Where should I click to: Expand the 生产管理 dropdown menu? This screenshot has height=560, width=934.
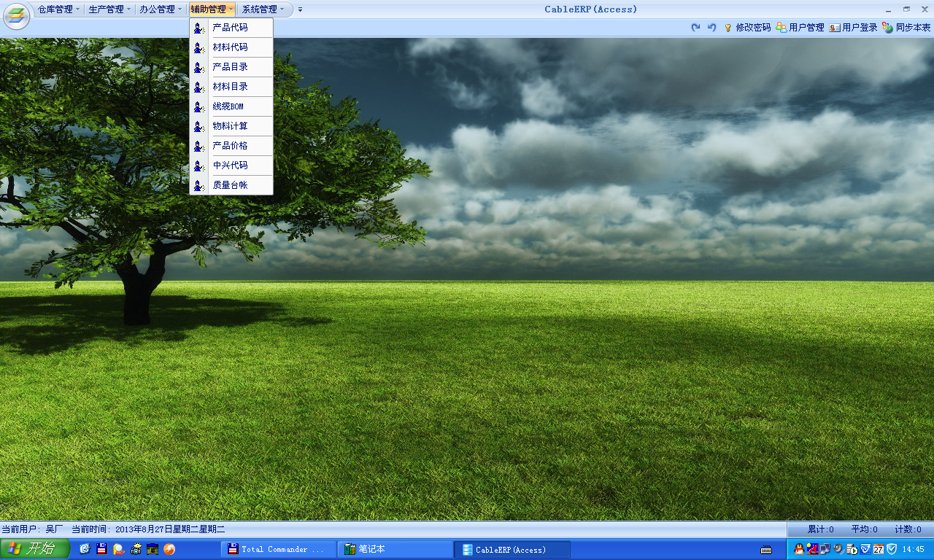(x=110, y=9)
